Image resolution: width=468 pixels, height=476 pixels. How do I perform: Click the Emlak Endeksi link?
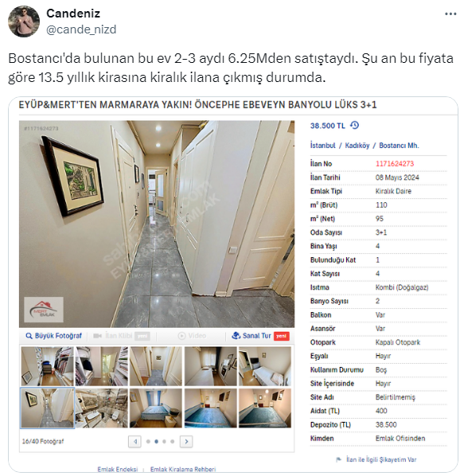(x=118, y=469)
